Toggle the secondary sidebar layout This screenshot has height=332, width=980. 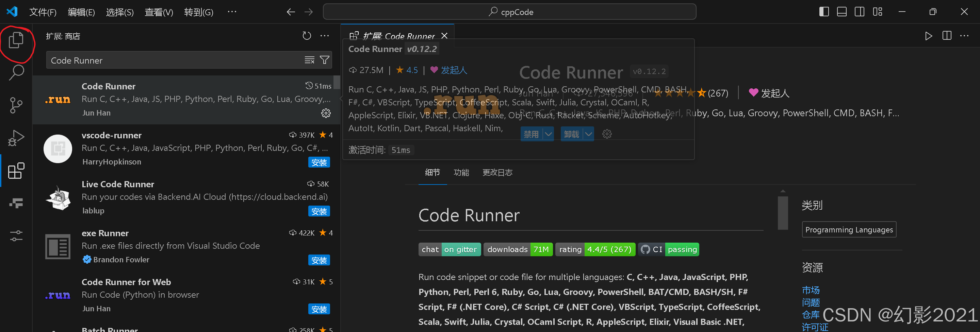click(860, 12)
